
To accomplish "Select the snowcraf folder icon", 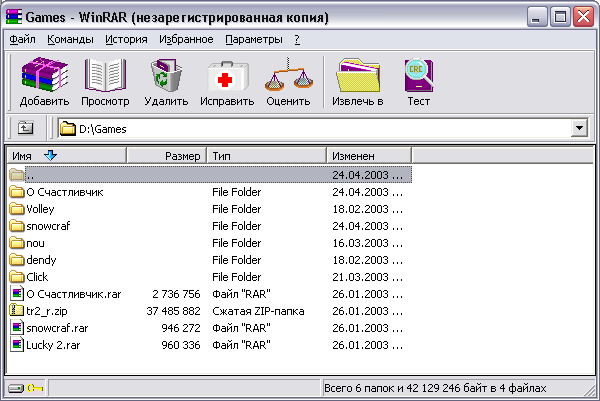I will click(x=17, y=226).
